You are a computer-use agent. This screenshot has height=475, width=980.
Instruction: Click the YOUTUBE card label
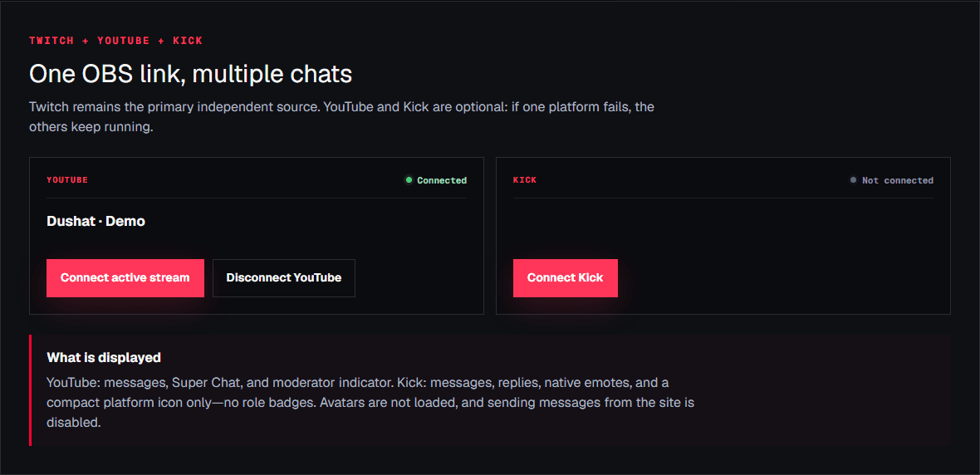click(67, 180)
